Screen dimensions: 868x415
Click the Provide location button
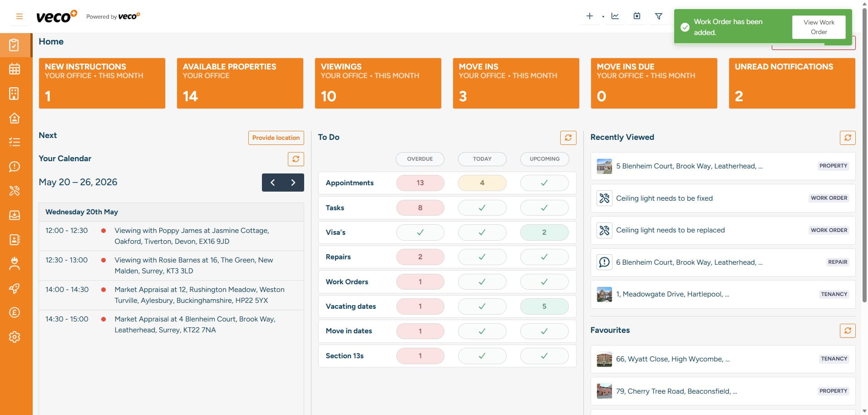[x=276, y=138]
